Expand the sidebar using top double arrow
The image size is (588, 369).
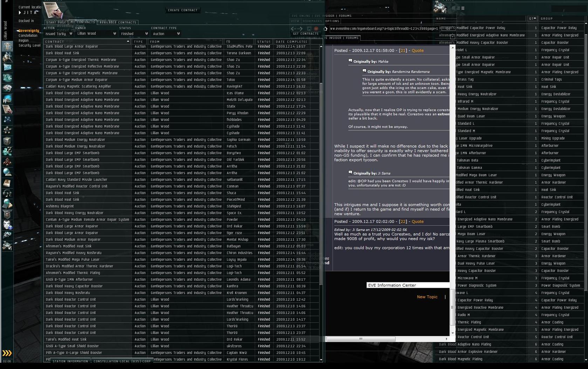[6, 1]
